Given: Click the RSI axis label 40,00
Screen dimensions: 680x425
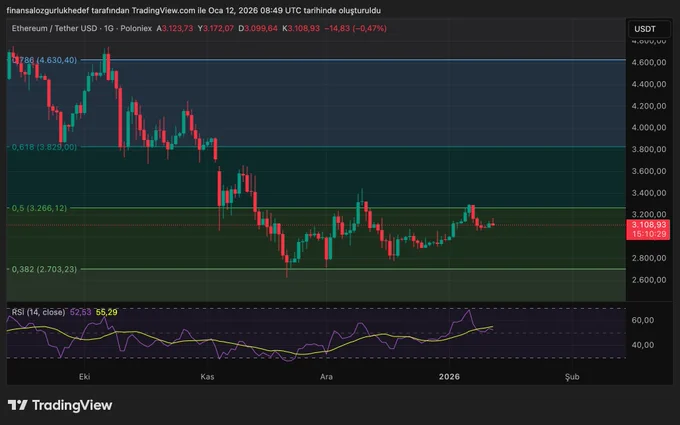Looking at the screenshot, I should tap(643, 345).
